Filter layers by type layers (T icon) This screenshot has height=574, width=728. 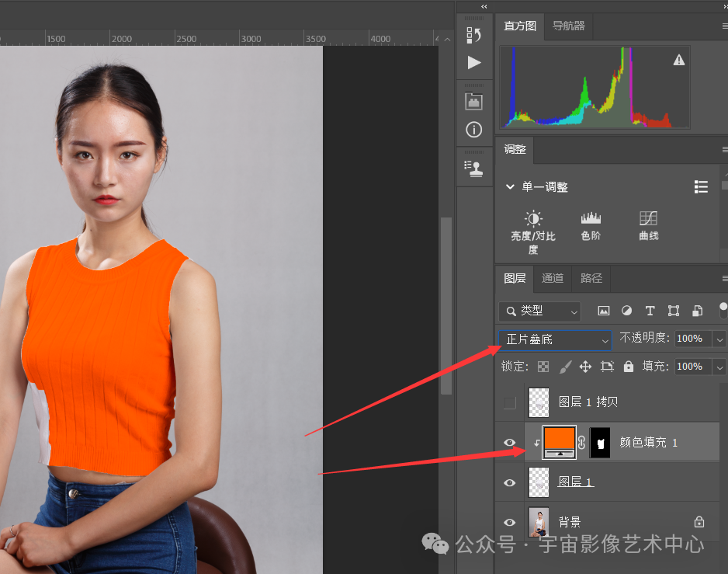click(650, 311)
